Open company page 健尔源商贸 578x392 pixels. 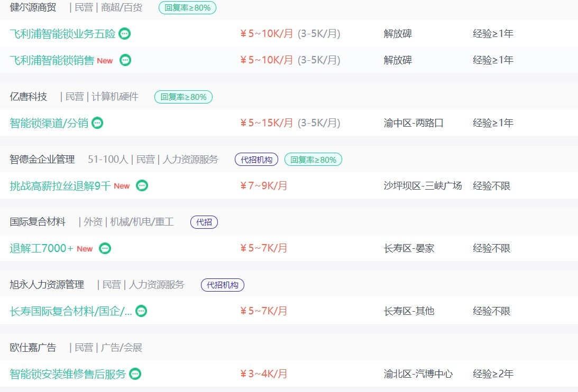click(33, 7)
